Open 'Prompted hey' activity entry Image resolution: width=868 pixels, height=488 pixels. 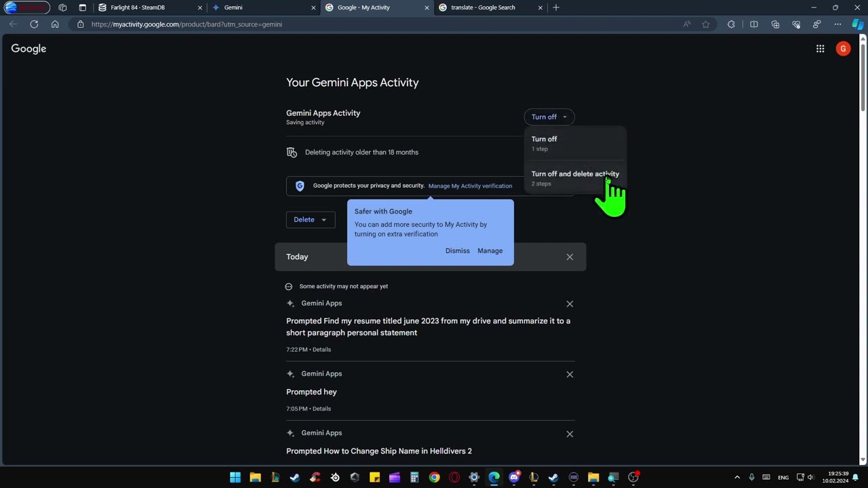[311, 392]
